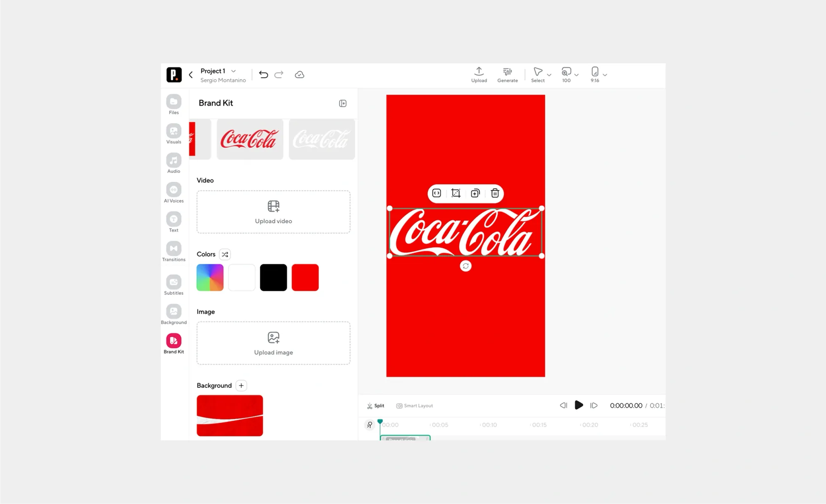Screen dimensions: 826x504
Task: Add a new brand background
Action: click(x=241, y=386)
